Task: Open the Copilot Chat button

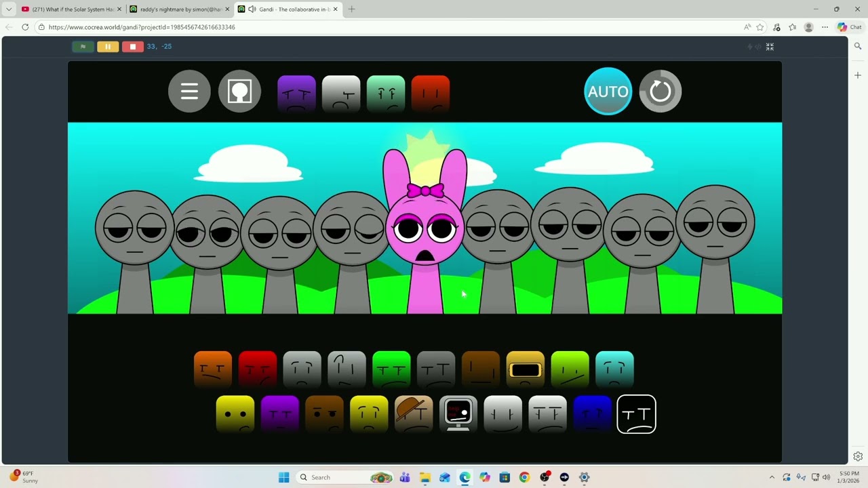Action: [850, 27]
